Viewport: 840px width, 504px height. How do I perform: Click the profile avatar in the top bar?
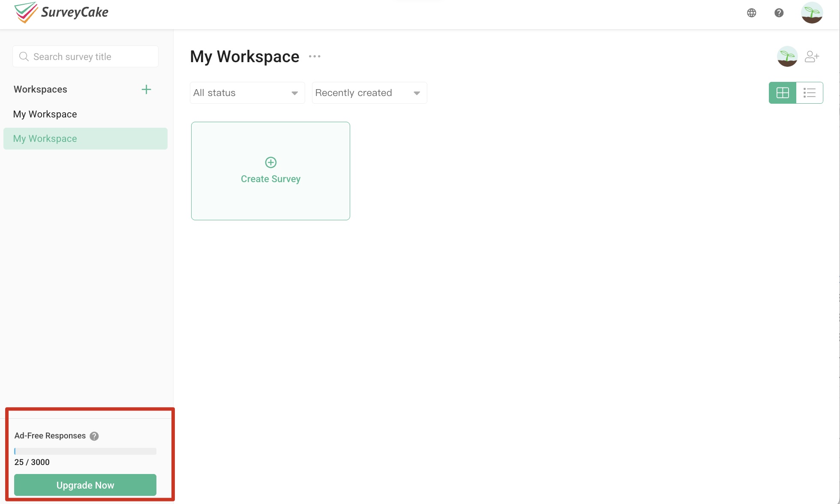click(812, 13)
